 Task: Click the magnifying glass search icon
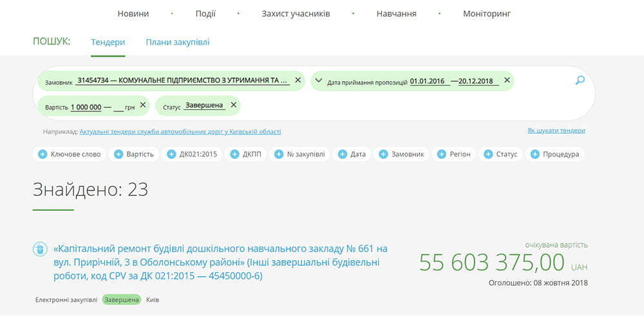(580, 80)
